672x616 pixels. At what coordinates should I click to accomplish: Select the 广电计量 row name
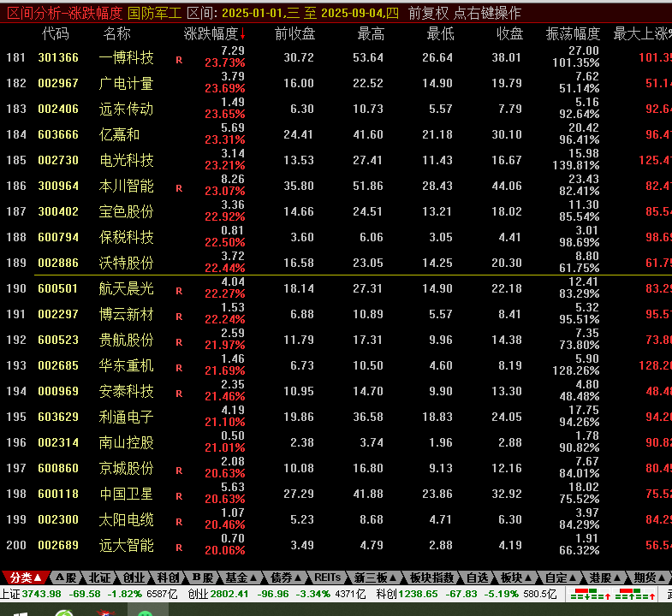126,83
